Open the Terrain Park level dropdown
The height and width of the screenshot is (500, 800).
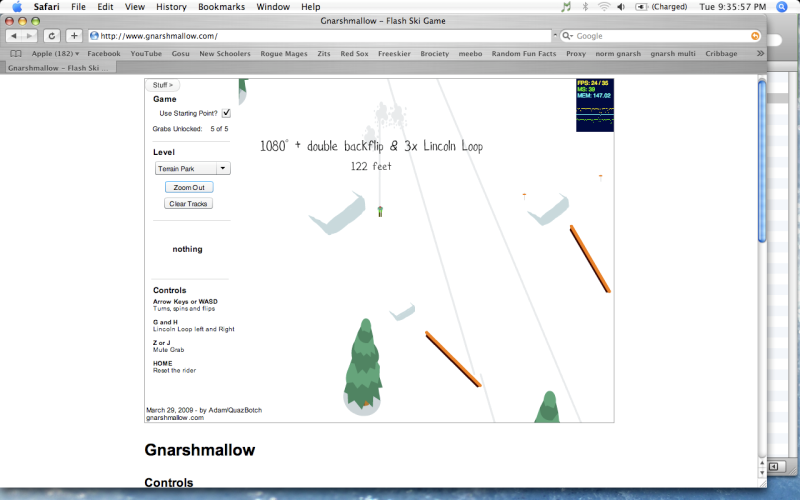[191, 169]
